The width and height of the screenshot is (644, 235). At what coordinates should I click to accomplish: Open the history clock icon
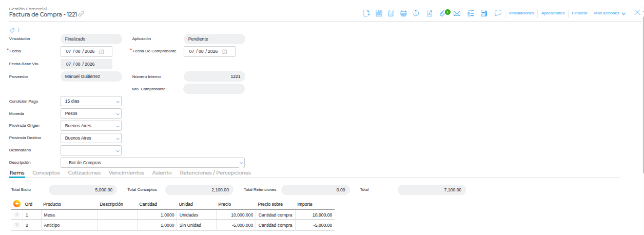(x=416, y=13)
